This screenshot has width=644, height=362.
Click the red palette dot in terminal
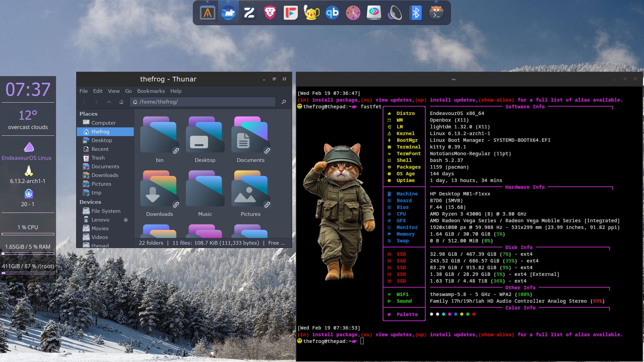(474, 314)
